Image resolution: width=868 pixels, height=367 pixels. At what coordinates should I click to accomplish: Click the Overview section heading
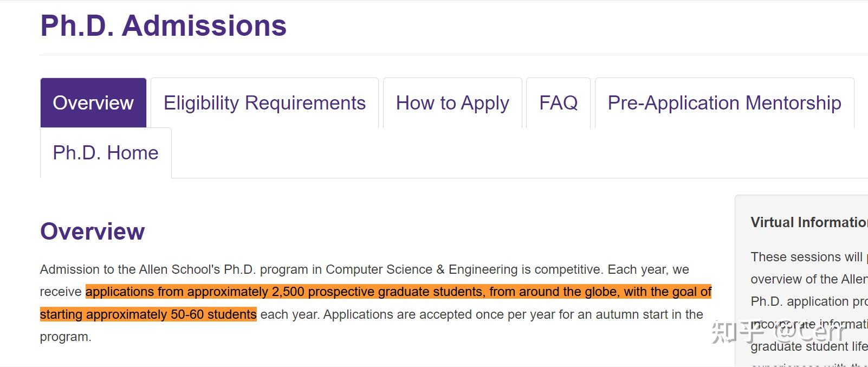pyautogui.click(x=92, y=231)
